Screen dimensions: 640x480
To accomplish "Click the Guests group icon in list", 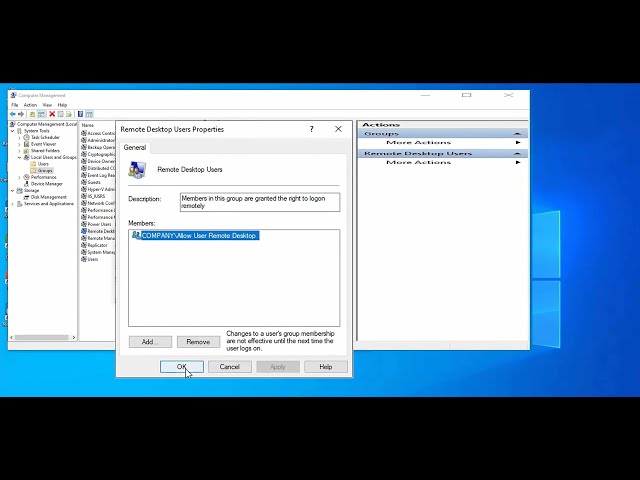I will pyautogui.click(x=84, y=182).
